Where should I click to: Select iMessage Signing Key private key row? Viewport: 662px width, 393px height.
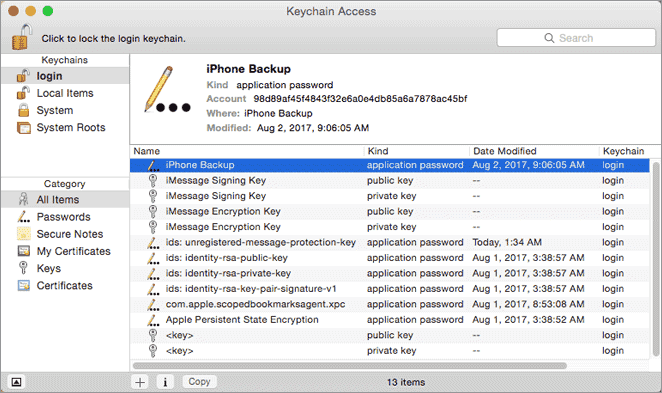click(389, 196)
